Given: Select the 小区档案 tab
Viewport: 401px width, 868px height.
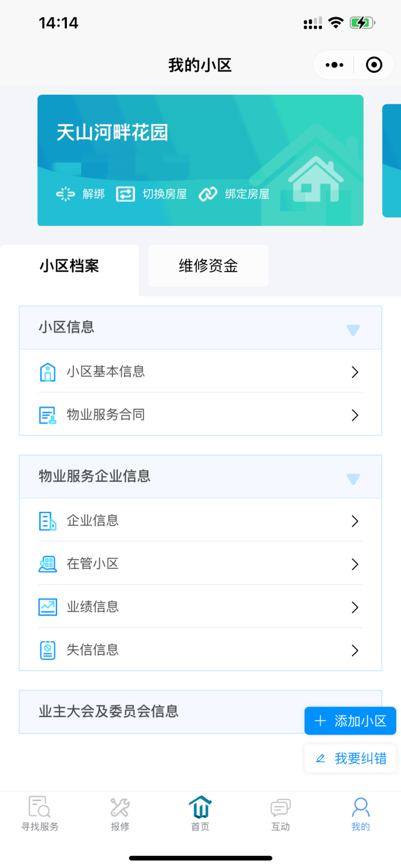Looking at the screenshot, I should [x=70, y=266].
